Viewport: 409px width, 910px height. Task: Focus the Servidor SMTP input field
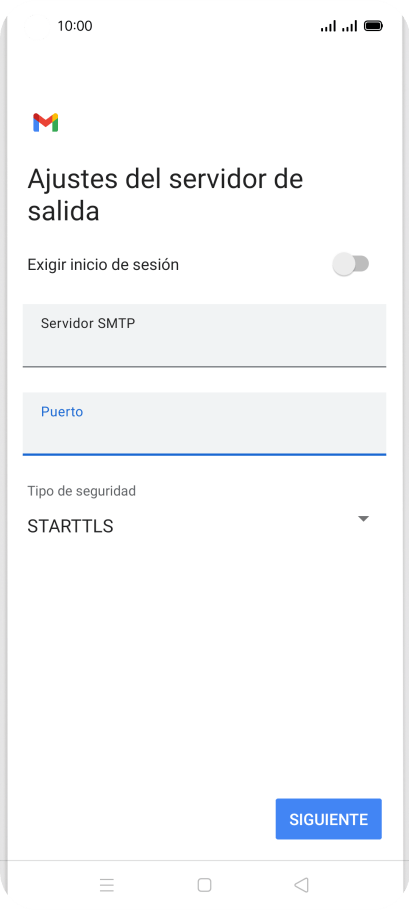(x=204, y=335)
